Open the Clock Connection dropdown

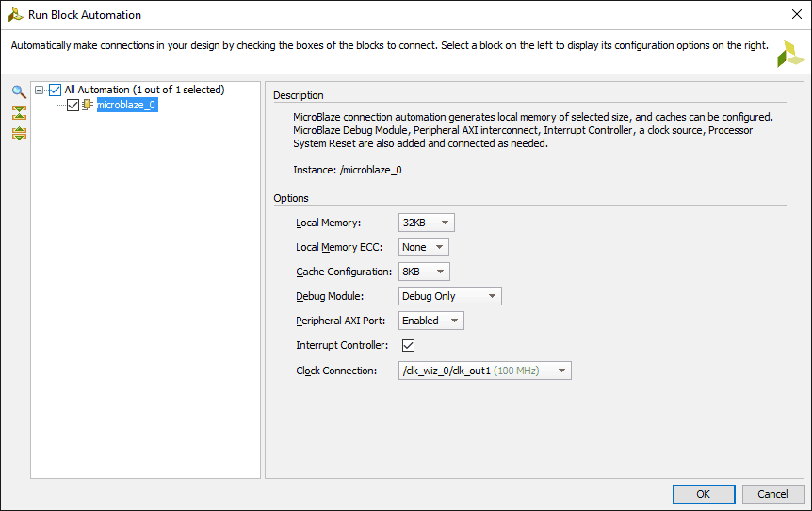tap(484, 371)
